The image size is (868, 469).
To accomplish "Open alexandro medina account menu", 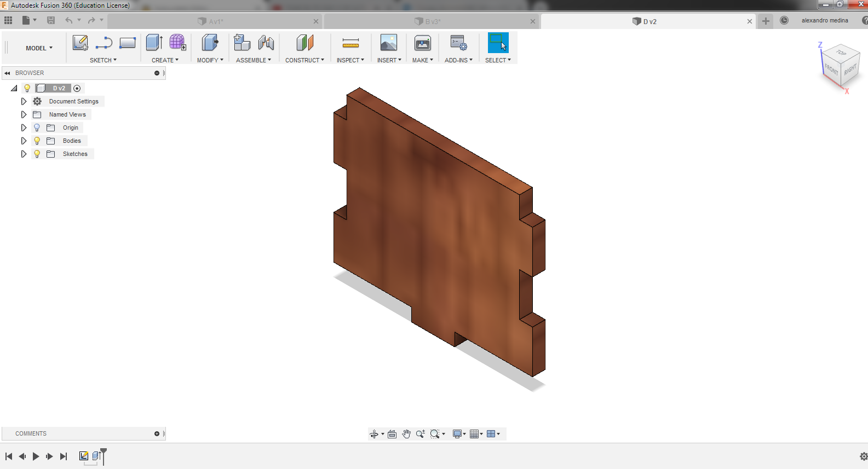I will tap(825, 20).
